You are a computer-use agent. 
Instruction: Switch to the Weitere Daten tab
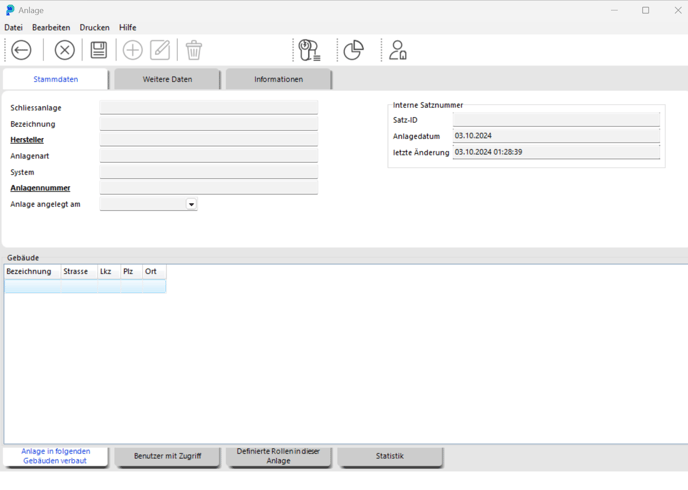tap(167, 79)
